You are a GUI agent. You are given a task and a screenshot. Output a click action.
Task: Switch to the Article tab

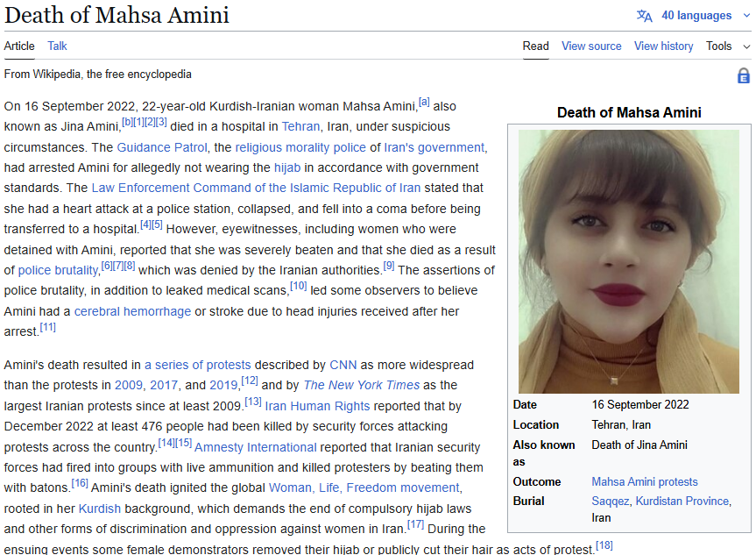tap(19, 46)
